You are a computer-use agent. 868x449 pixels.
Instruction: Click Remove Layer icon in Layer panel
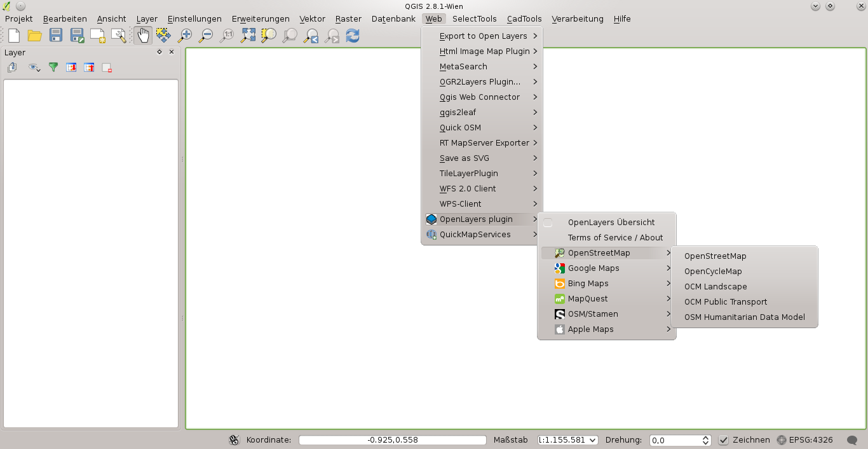coord(107,67)
